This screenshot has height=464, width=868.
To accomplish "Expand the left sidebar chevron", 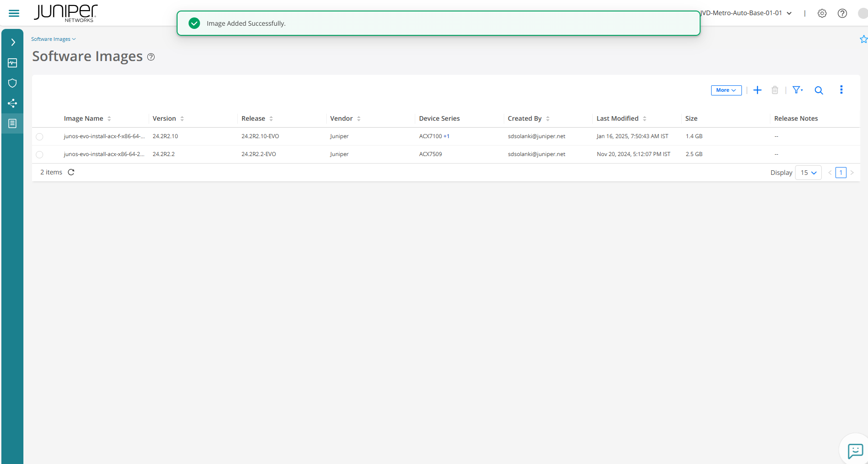I will point(13,42).
